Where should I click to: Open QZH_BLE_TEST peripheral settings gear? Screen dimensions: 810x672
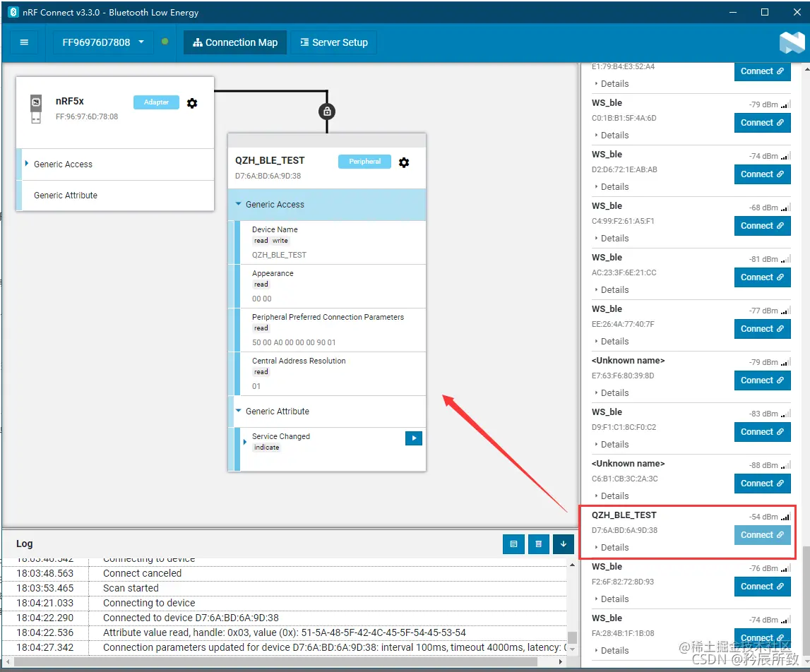click(404, 162)
